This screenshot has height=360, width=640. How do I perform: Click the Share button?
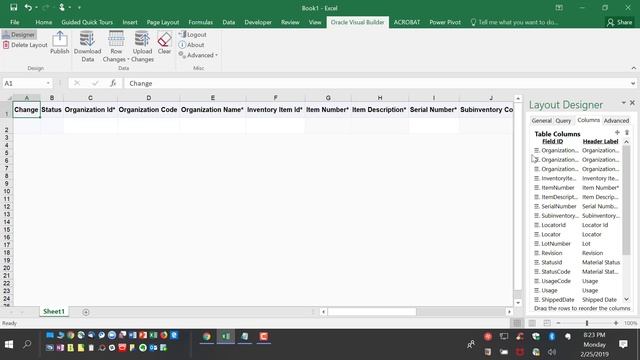(620, 22)
